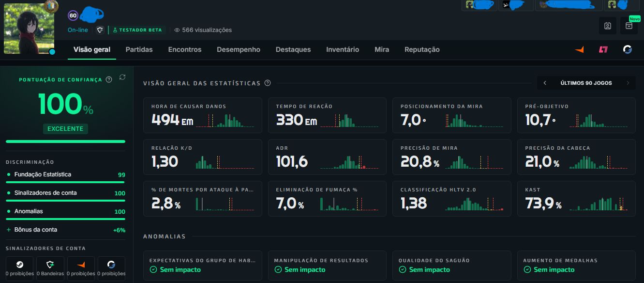Click the Anomalias section heading on right
The height and width of the screenshot is (283, 644).
click(165, 236)
